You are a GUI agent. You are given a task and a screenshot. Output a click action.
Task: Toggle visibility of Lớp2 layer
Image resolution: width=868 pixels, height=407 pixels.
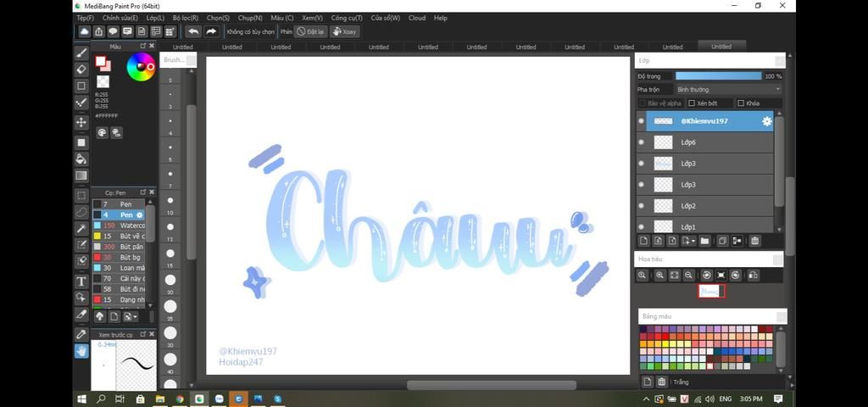pyautogui.click(x=641, y=206)
